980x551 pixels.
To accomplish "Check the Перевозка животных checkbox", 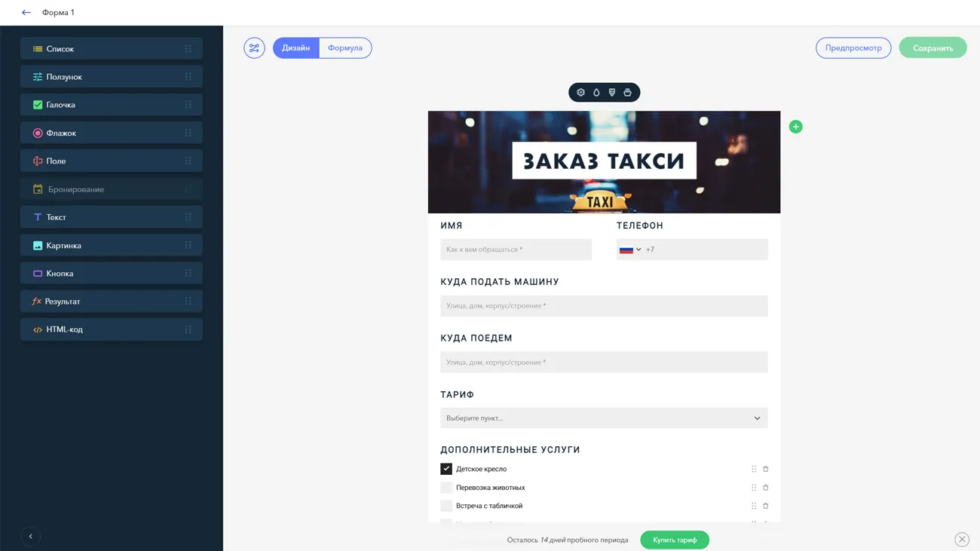I will click(x=446, y=488).
